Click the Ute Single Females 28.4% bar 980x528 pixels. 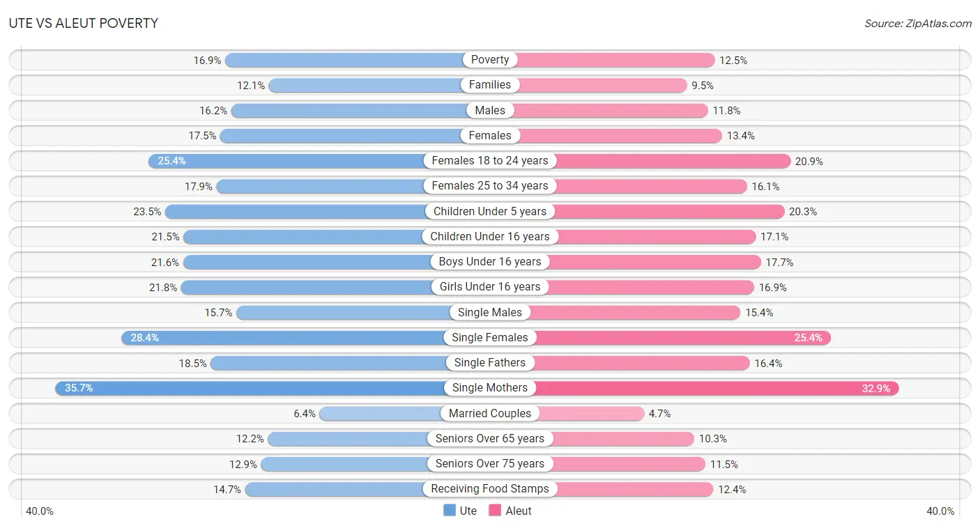coord(305,337)
